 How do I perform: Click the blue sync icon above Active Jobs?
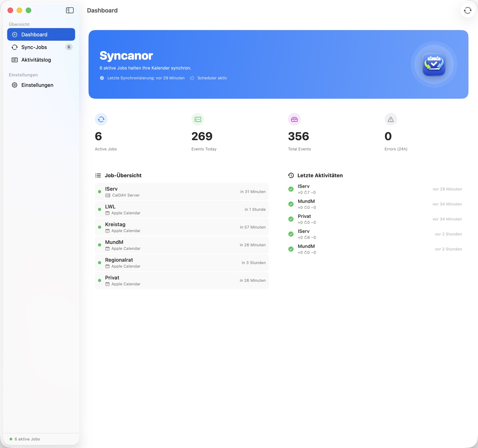pyautogui.click(x=101, y=119)
